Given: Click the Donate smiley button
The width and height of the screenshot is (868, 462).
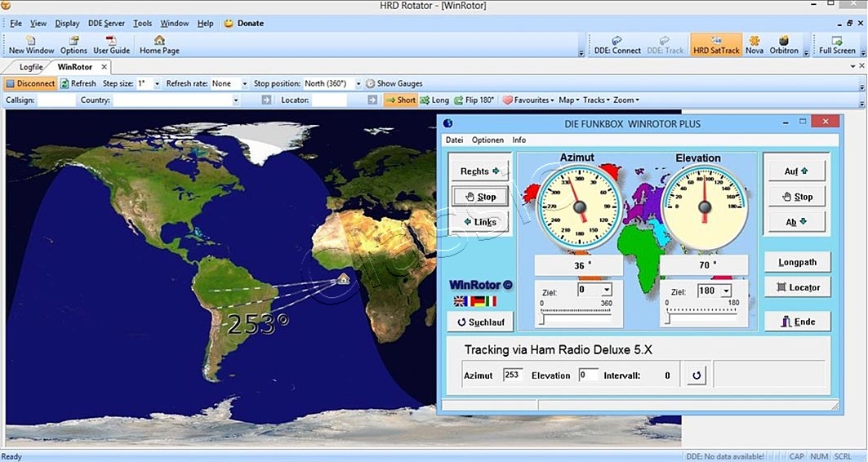Looking at the screenshot, I should (x=243, y=23).
